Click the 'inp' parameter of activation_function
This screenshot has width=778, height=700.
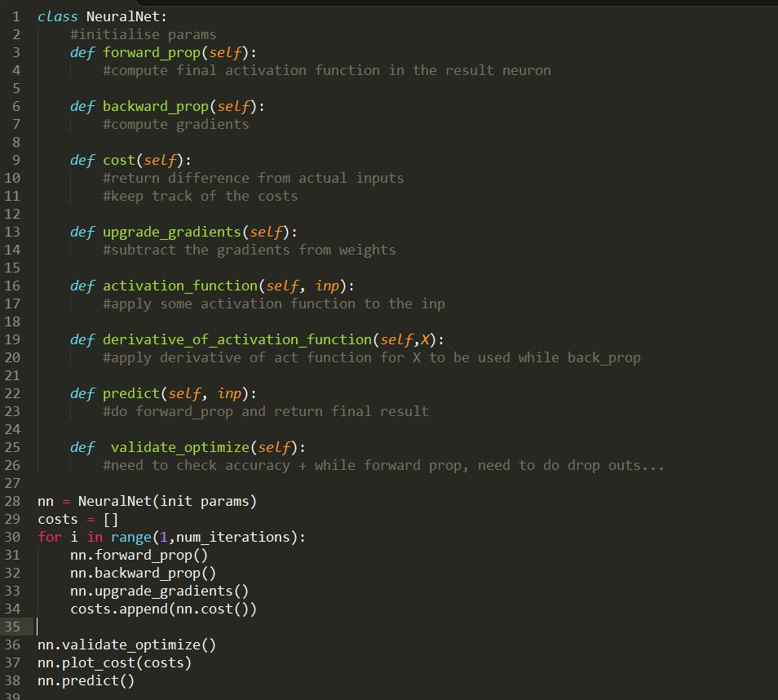[327, 286]
